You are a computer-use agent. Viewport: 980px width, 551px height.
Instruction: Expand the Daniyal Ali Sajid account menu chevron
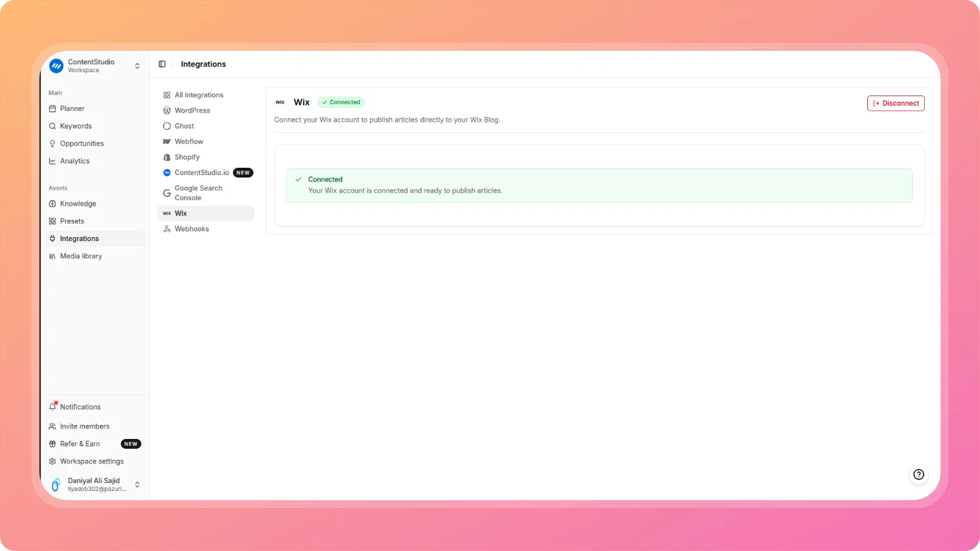click(137, 485)
